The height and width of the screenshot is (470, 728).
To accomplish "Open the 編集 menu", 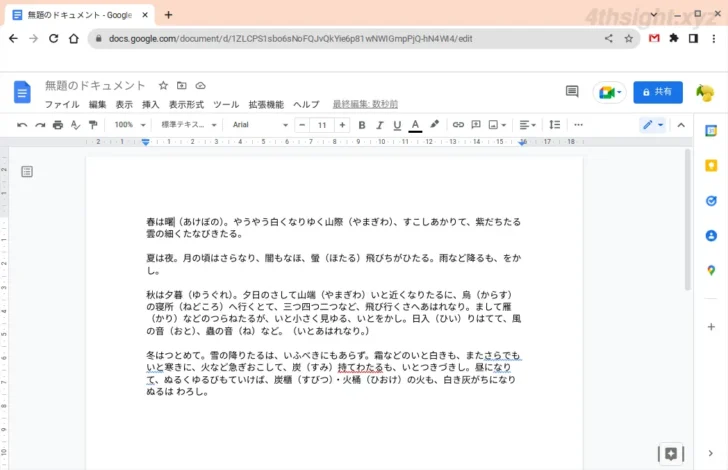I will tap(98, 104).
